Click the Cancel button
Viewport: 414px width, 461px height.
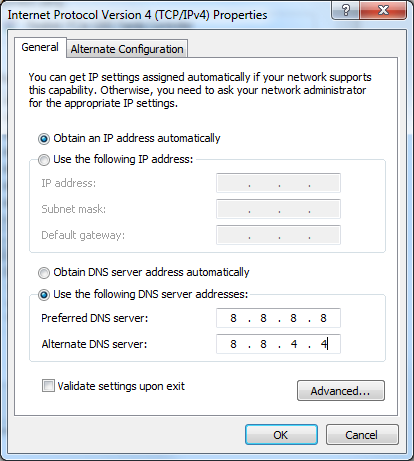tap(362, 435)
